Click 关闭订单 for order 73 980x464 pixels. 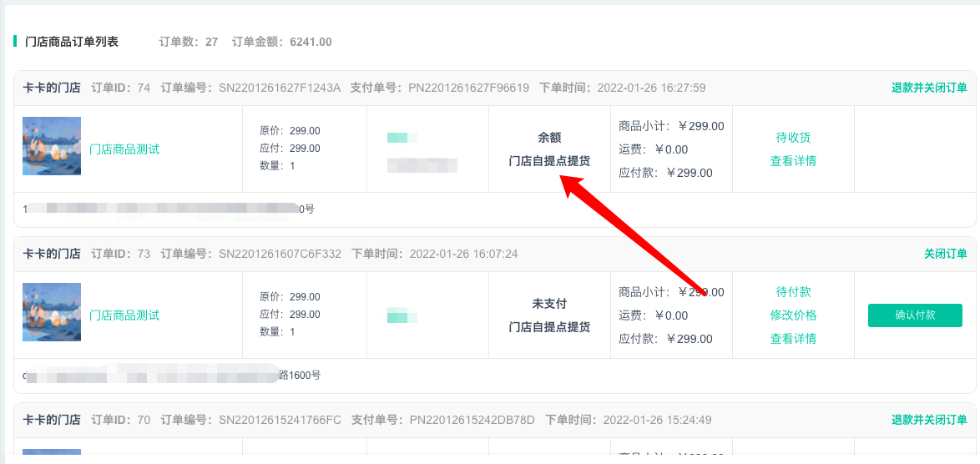point(945,255)
